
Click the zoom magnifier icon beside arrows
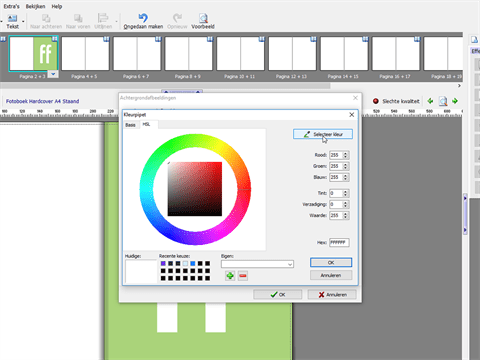tap(443, 101)
